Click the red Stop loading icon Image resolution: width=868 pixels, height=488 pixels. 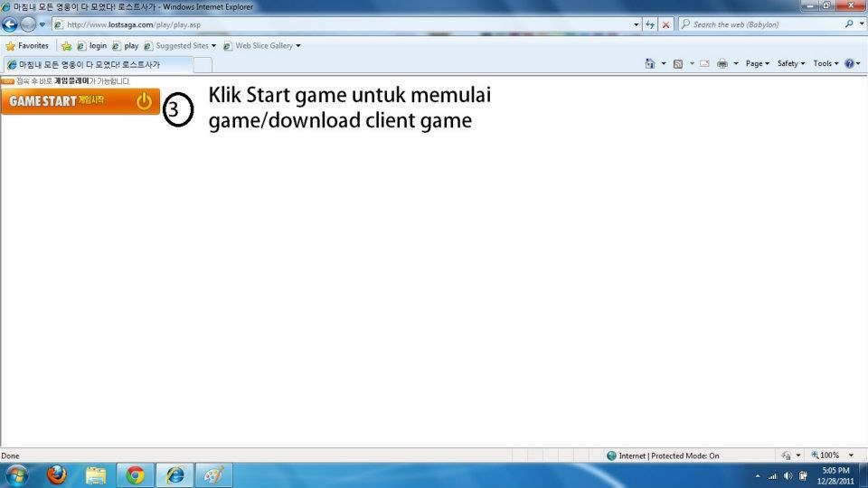coord(666,24)
